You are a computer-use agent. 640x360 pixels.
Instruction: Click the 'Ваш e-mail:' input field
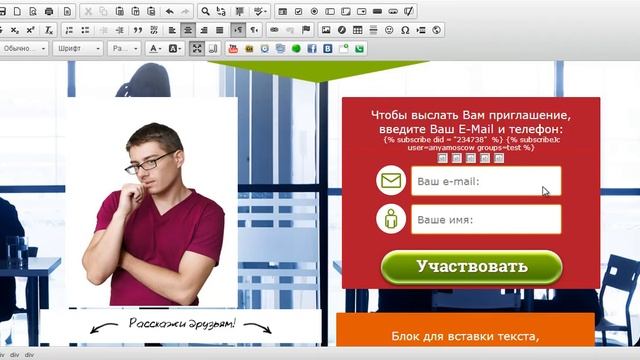click(x=486, y=181)
